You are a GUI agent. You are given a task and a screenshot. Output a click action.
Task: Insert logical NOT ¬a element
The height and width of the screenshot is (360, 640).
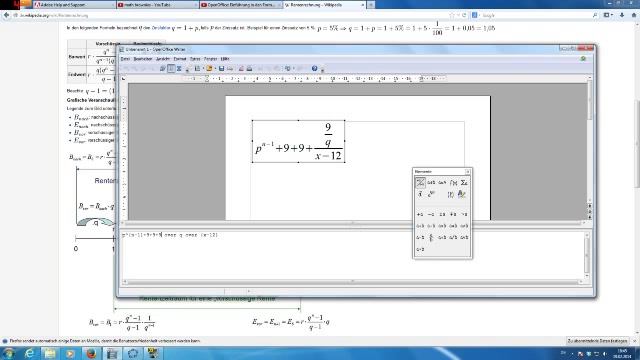click(x=464, y=214)
